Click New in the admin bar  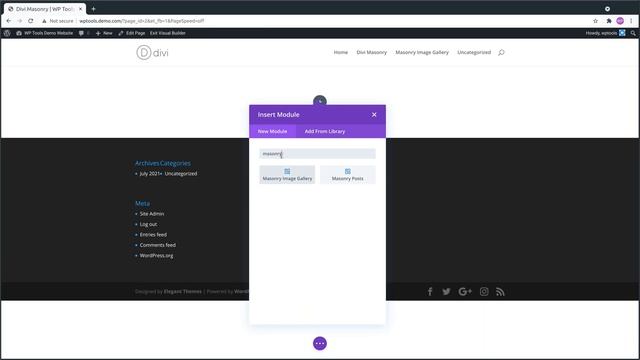104,33
